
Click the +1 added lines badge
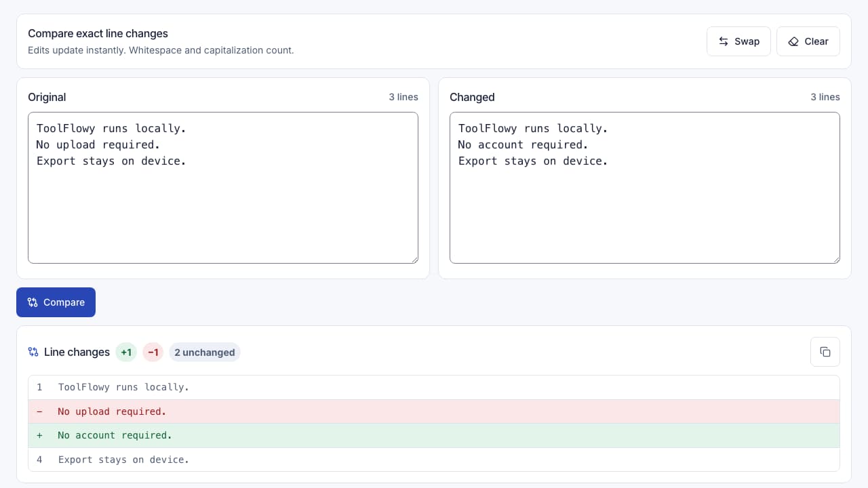click(x=126, y=352)
